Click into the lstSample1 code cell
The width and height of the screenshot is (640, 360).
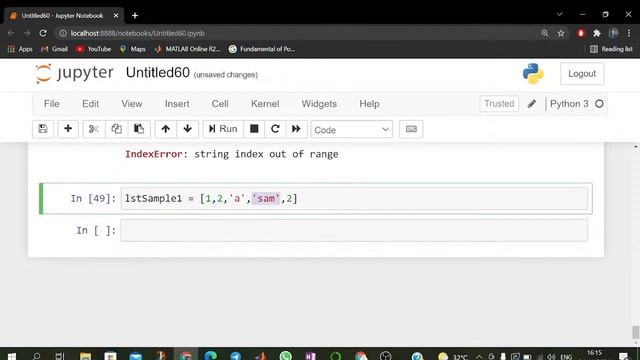point(354,198)
